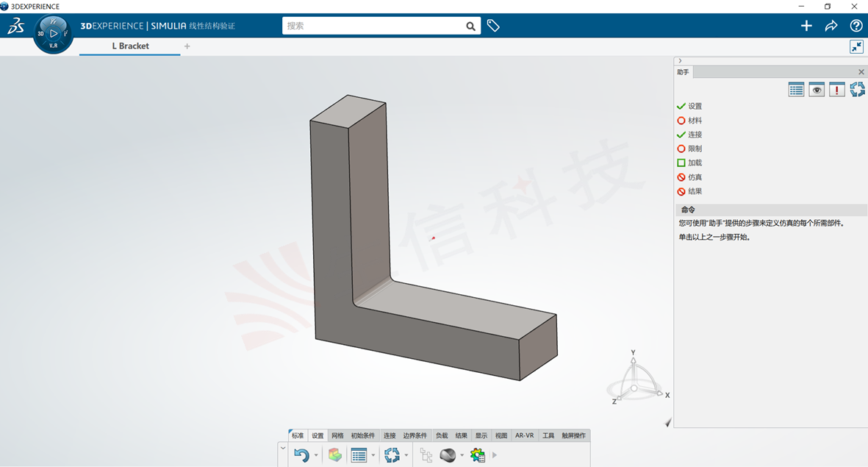Screen dimensions: 868x467
Task: Click the gray material sphere icon
Action: pos(448,455)
